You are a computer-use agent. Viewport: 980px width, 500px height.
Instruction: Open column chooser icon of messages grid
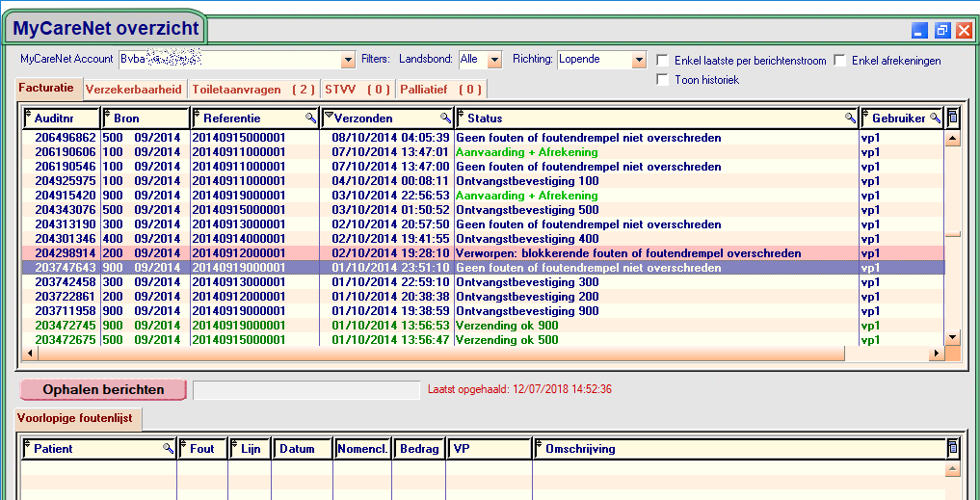(x=953, y=118)
